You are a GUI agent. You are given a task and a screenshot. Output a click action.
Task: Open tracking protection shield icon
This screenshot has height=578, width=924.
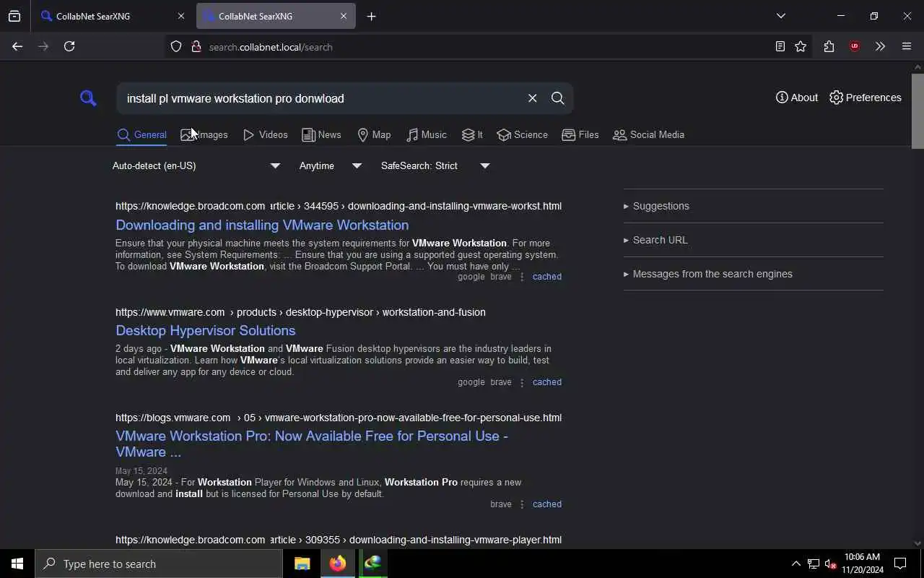pyautogui.click(x=176, y=47)
